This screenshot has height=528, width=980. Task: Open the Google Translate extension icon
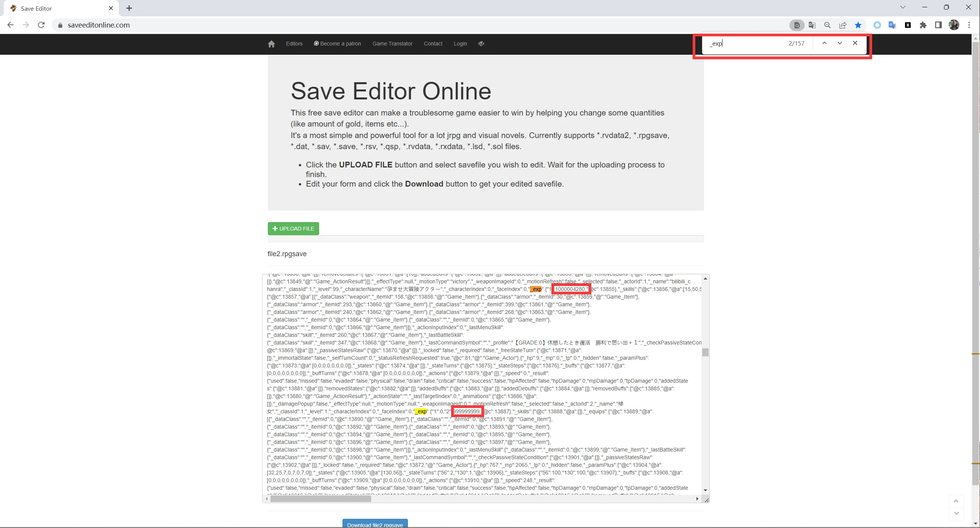tap(892, 25)
